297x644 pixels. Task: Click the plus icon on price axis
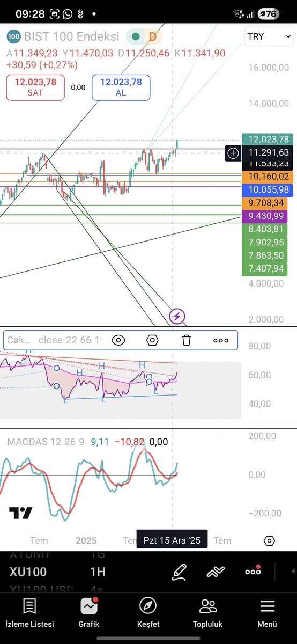pyautogui.click(x=233, y=153)
